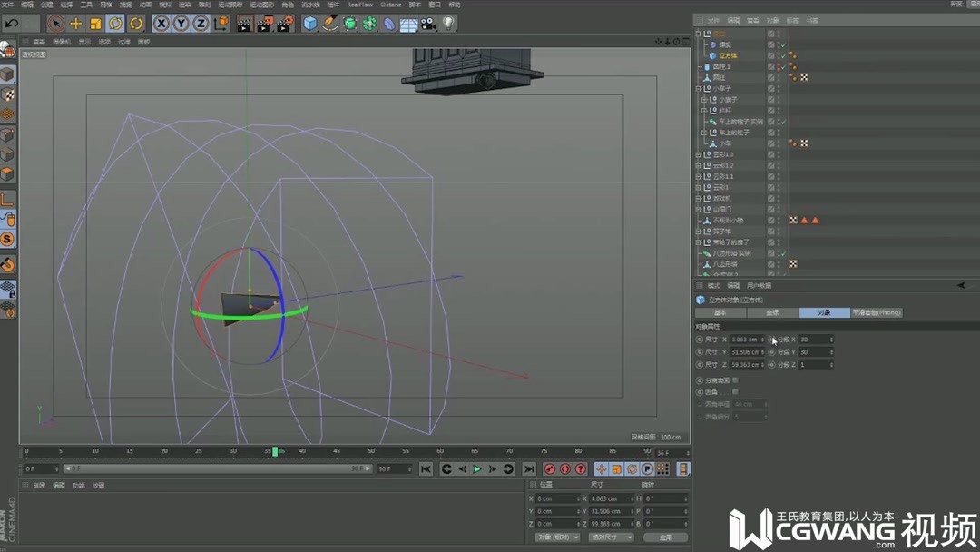980x552 pixels.
Task: Open Render Settings from the toolbar
Action: click(286, 24)
